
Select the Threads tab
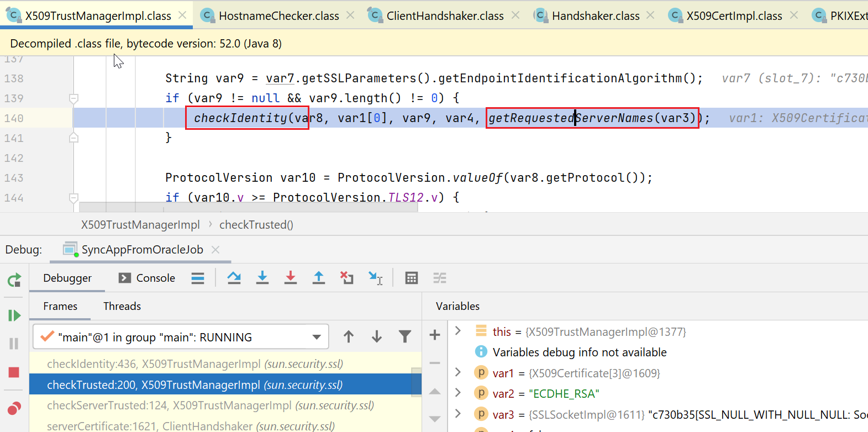coord(122,306)
